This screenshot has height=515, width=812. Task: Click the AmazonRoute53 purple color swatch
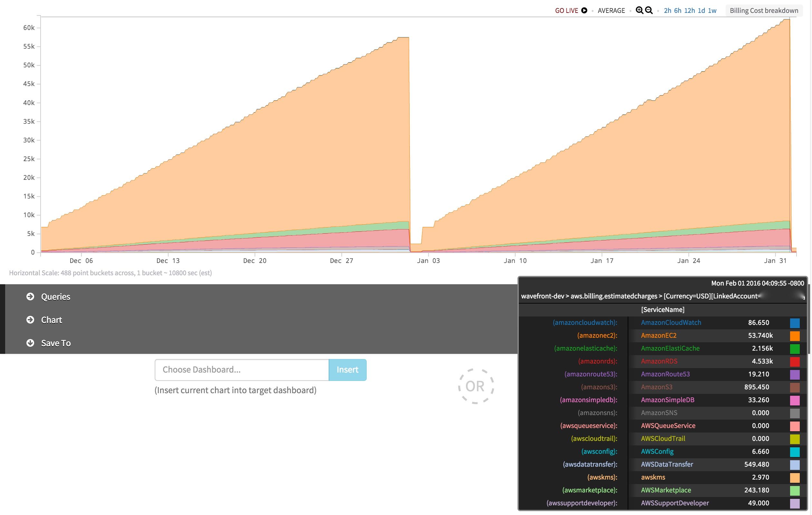point(795,375)
